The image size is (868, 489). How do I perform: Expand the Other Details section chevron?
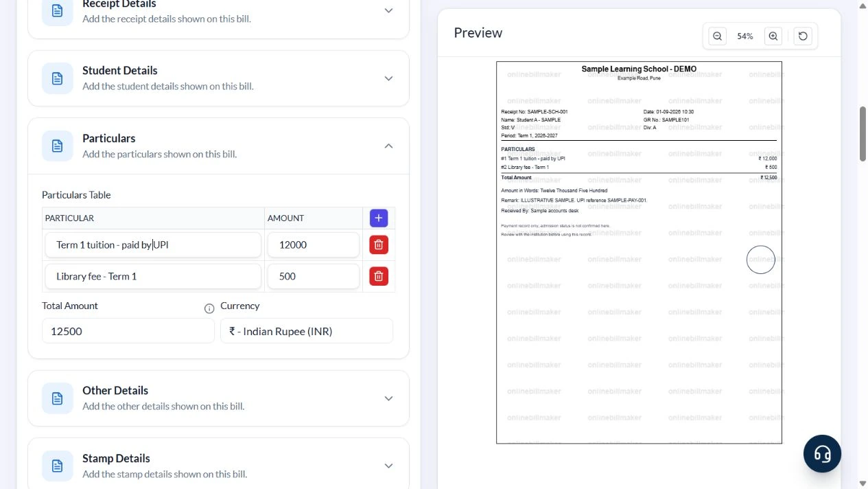point(388,398)
